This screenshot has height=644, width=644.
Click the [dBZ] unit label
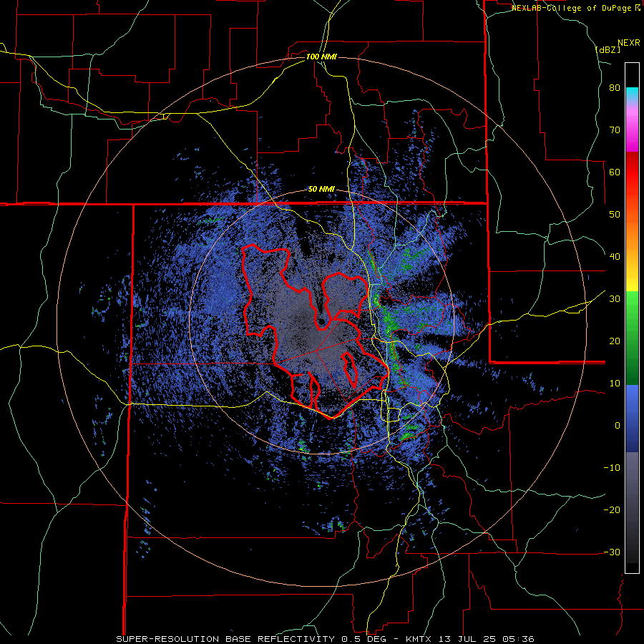pos(608,50)
